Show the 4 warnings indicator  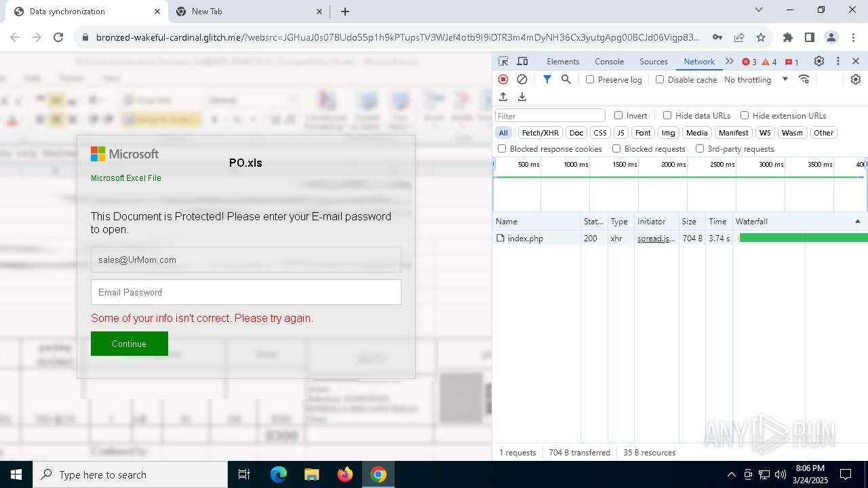770,62
